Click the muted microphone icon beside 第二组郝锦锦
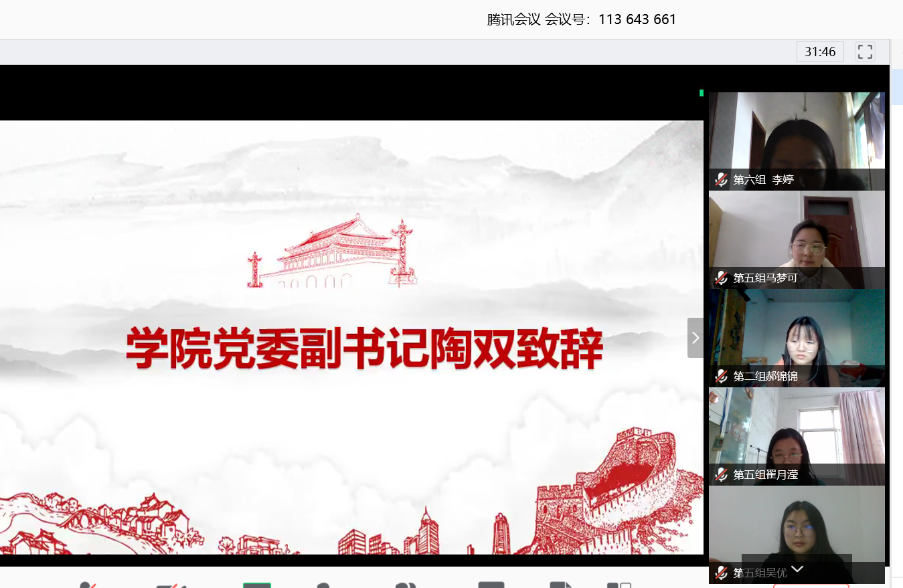Screen dimensions: 903x588 721,376
